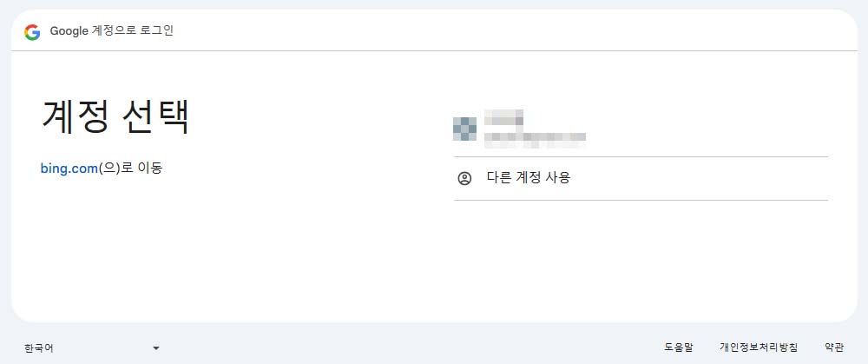Viewport: 868px width, 364px height.
Task: Open the 도움말 help link
Action: click(678, 348)
